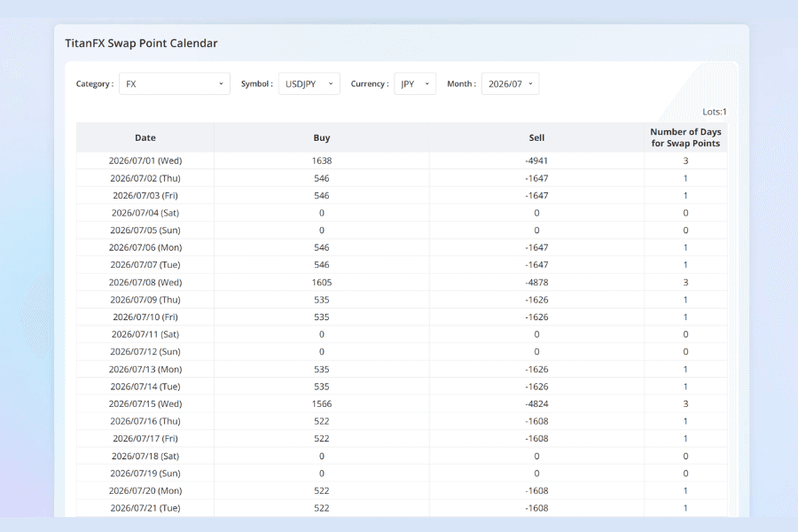
Task: Click Buy value 546 in the 07/02 row
Action: pyautogui.click(x=322, y=178)
